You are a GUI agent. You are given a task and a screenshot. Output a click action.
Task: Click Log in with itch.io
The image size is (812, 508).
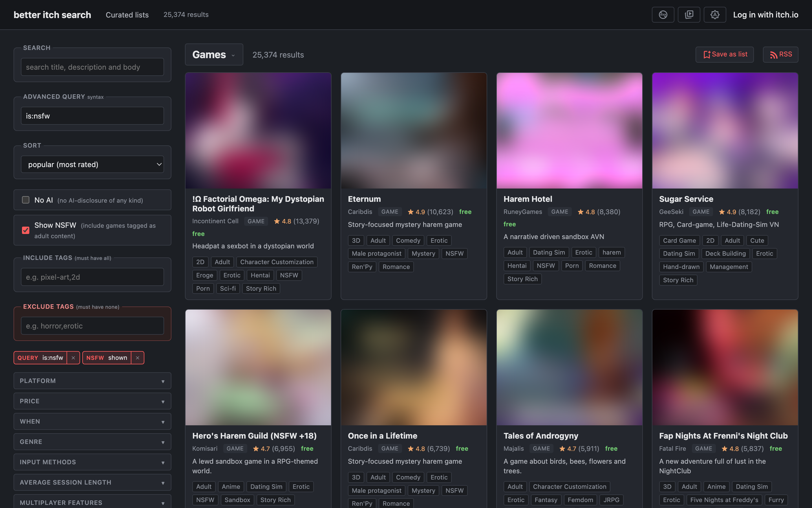coord(765,15)
